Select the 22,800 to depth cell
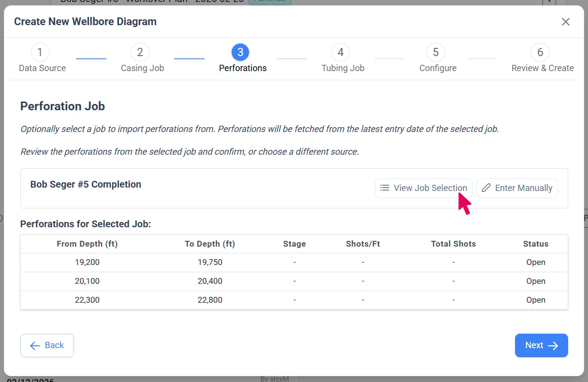This screenshot has height=382, width=588. pyautogui.click(x=210, y=300)
